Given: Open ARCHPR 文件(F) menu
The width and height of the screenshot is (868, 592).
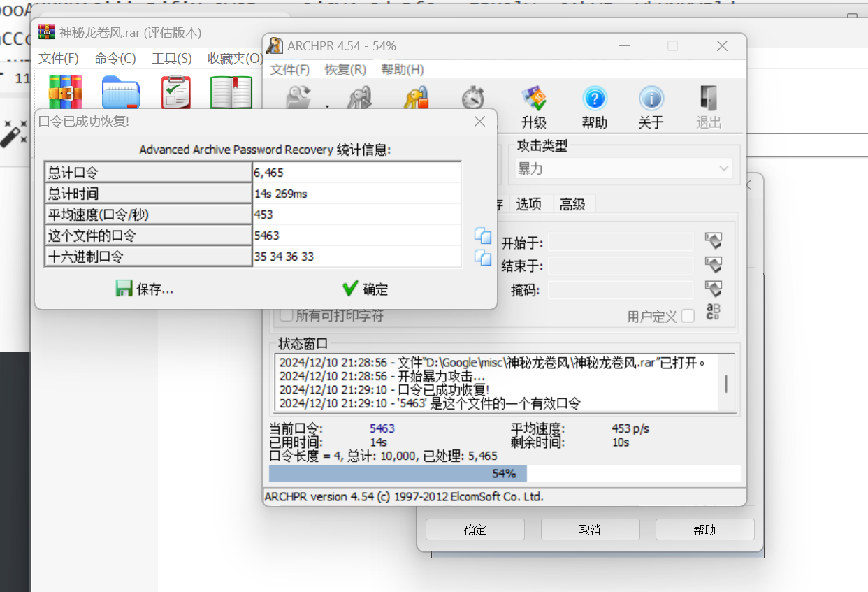Looking at the screenshot, I should click(x=289, y=70).
